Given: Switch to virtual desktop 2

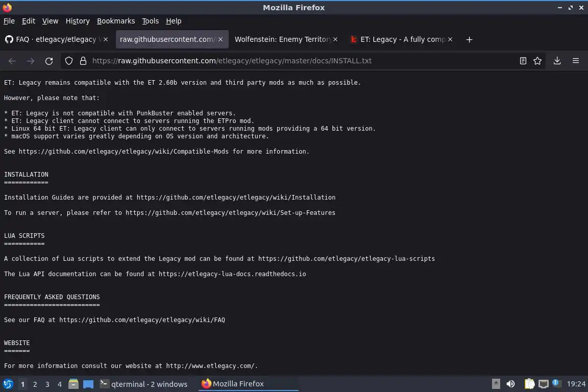Looking at the screenshot, I should pos(35,384).
